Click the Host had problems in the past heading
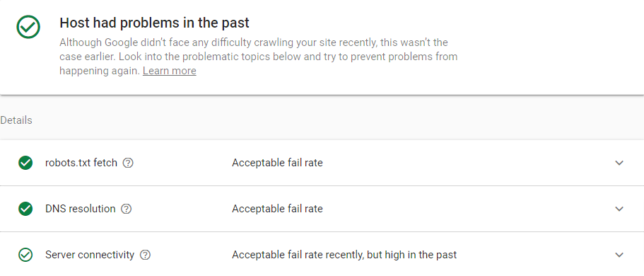This screenshot has height=276, width=644. click(154, 23)
